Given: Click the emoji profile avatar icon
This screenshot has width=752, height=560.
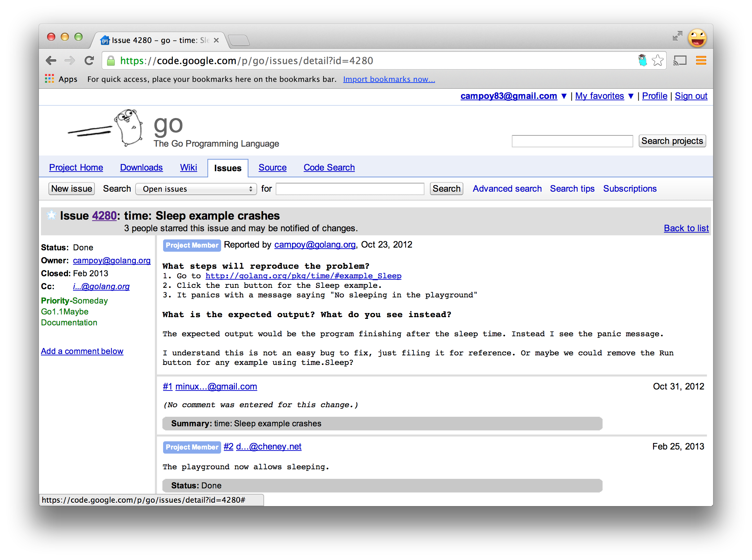Looking at the screenshot, I should (697, 38).
